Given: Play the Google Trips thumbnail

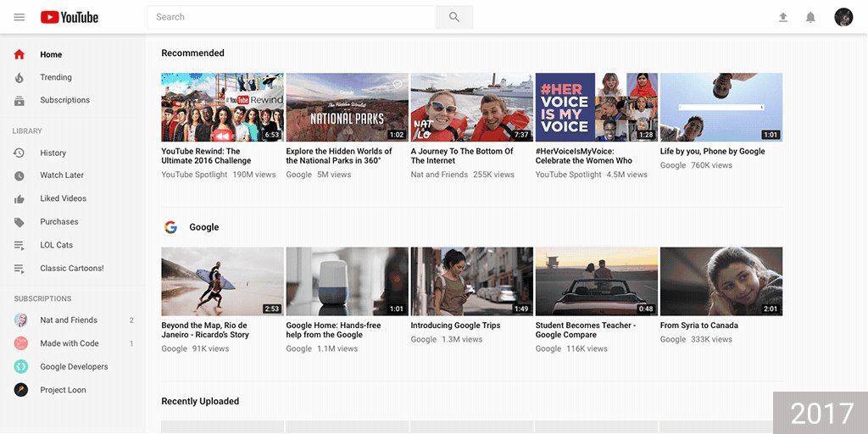Looking at the screenshot, I should coord(471,281).
